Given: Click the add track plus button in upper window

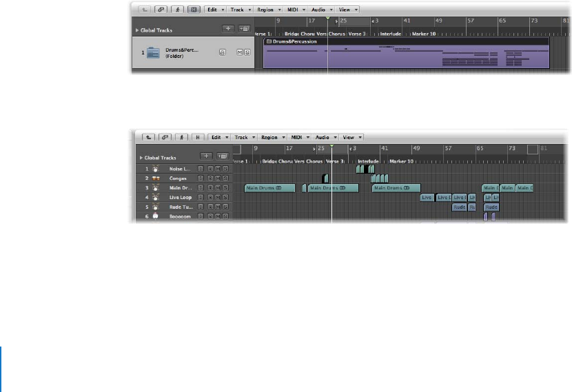Looking at the screenshot, I should click(228, 28).
